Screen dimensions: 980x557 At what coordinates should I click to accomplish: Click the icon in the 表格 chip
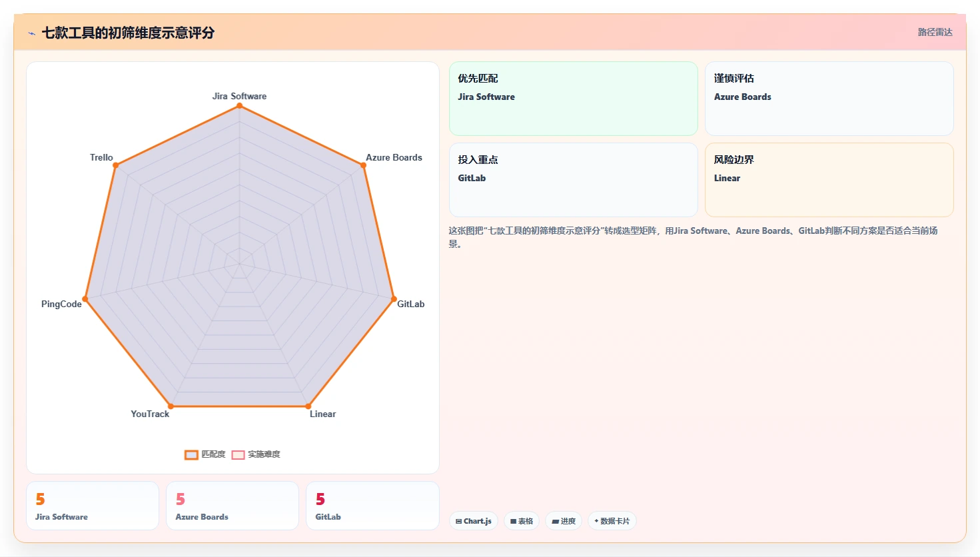[513, 522]
